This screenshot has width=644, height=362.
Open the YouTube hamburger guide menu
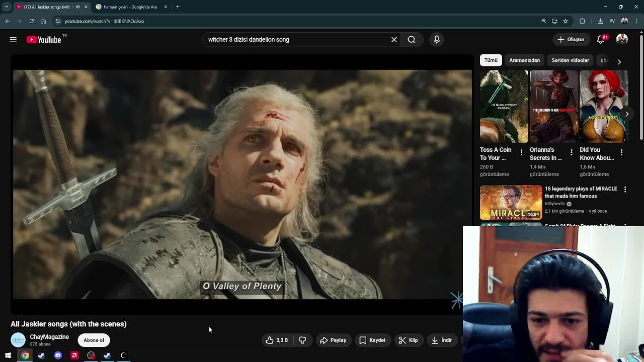pos(13,40)
